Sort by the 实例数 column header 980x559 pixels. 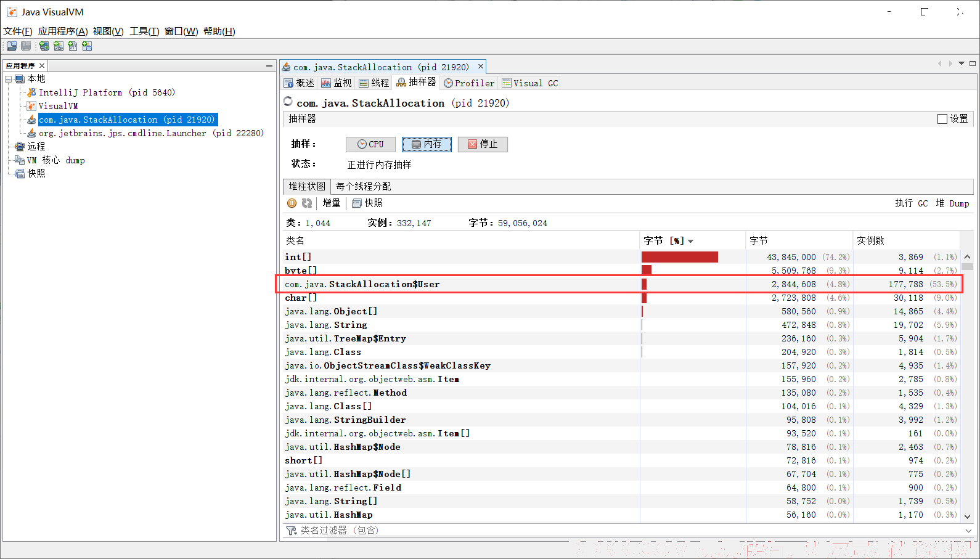click(906, 241)
